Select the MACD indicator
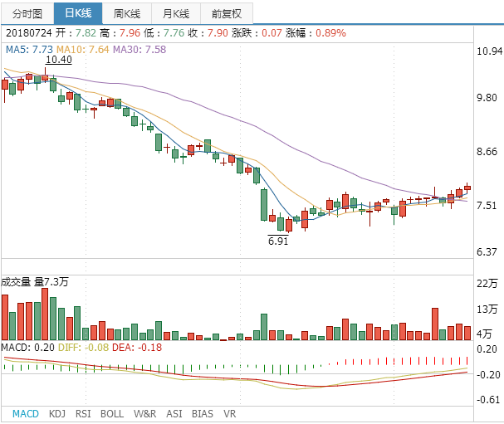504x424 pixels. coord(26,414)
